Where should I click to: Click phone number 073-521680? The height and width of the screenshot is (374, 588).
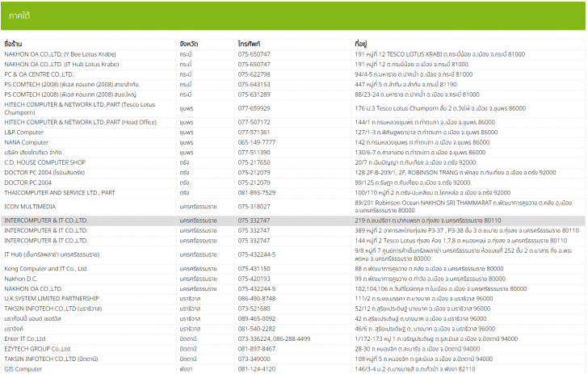click(254, 309)
